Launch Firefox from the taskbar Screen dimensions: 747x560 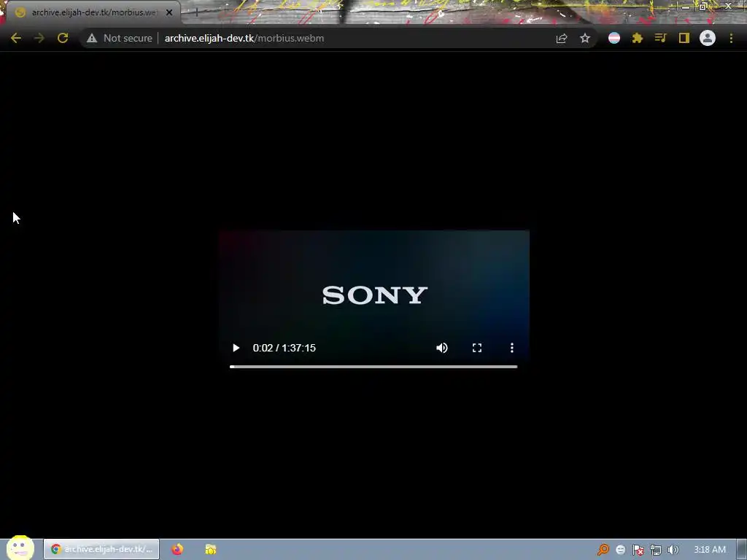click(177, 549)
